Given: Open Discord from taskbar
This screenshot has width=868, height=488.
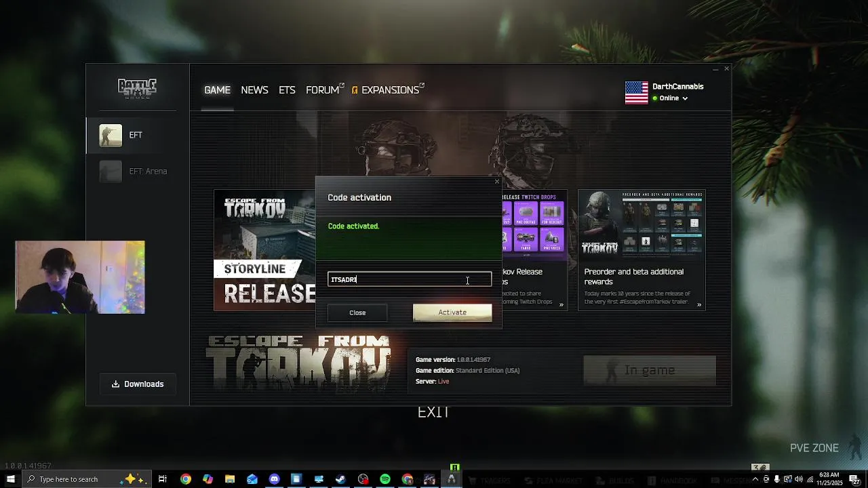Looking at the screenshot, I should tap(274, 479).
